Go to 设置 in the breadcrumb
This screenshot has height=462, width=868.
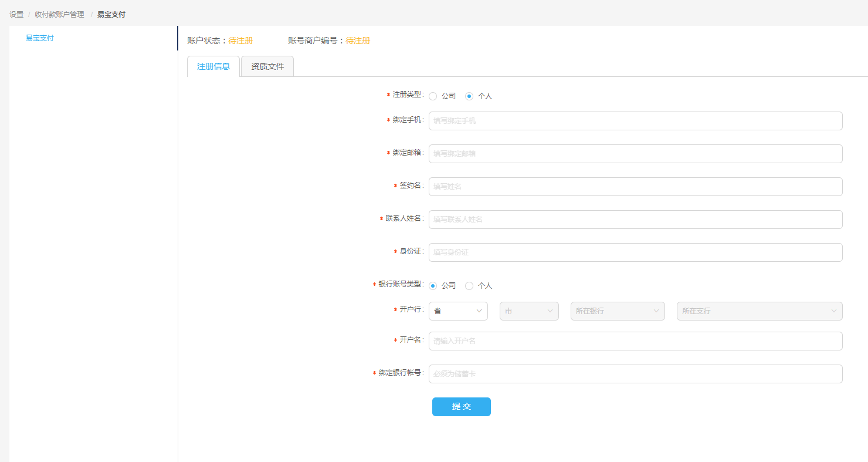[x=16, y=15]
